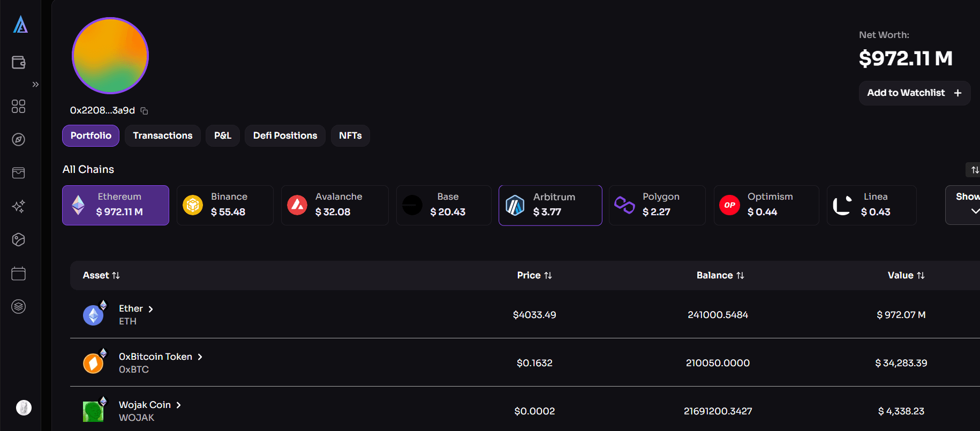
Task: Click 0xBTC balance 210050.0000
Action: 718,363
